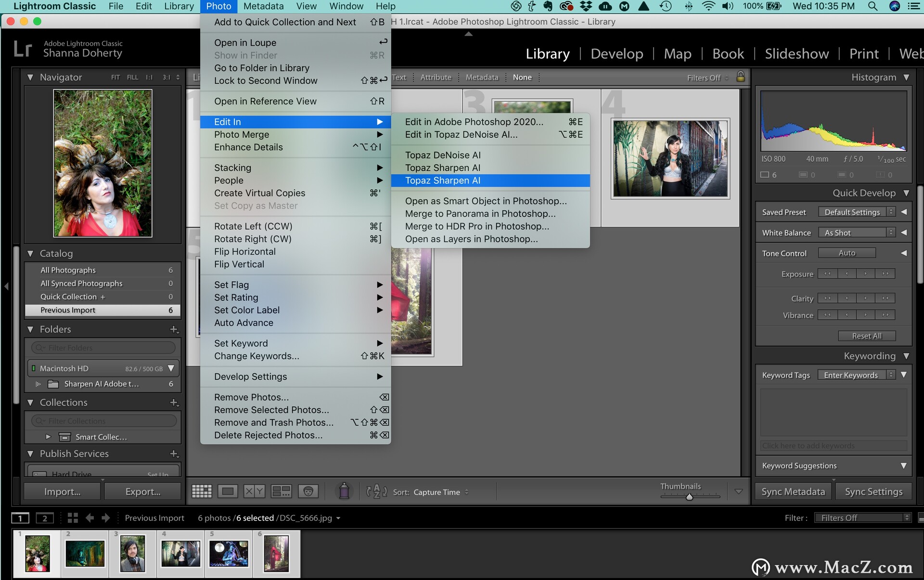Select the Painter spray can tool
Screen dimensions: 924x580
coord(344,491)
